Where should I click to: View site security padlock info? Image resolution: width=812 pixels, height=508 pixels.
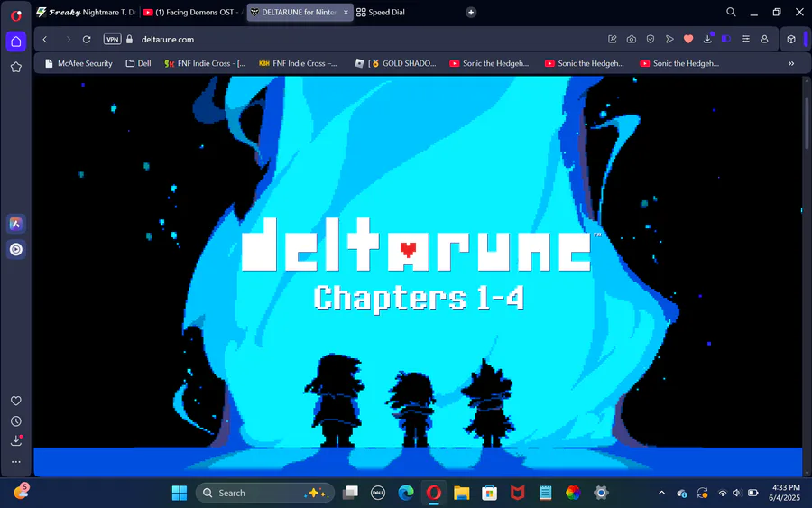pos(129,40)
